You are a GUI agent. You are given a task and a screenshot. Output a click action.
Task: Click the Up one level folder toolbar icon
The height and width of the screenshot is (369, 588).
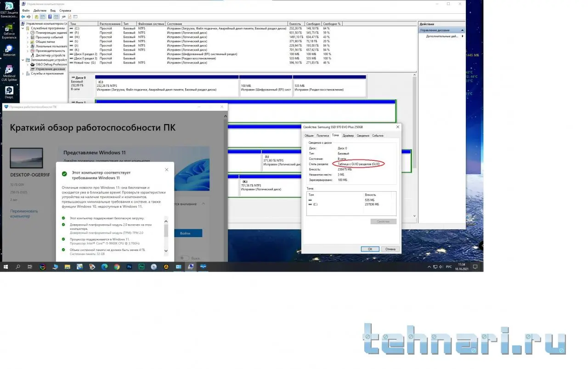coord(37,17)
